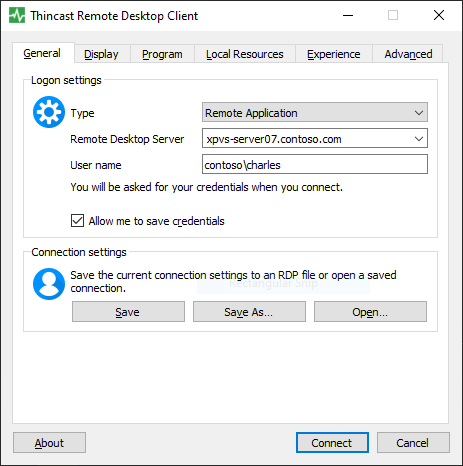Minimize the Thincast client window

(348, 15)
